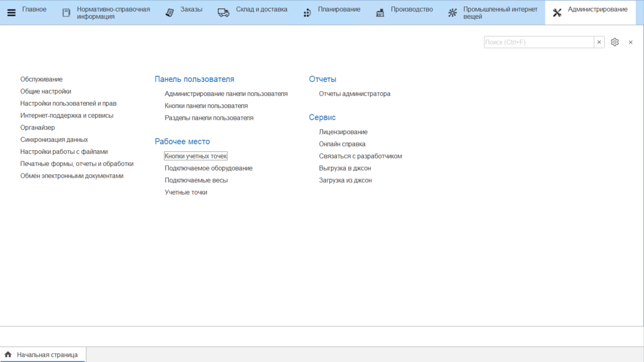Clear the search field with the X button
The width and height of the screenshot is (644, 362).
[x=599, y=42]
